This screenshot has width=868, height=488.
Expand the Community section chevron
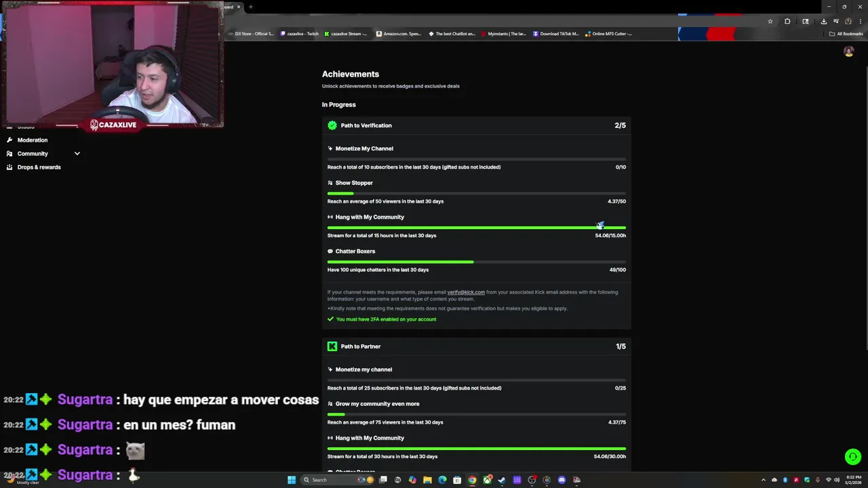[77, 154]
